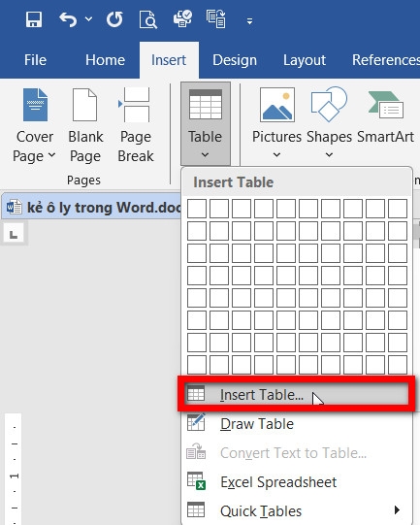Click the first cell of the table grid
The image size is (420, 525).
pos(197,209)
